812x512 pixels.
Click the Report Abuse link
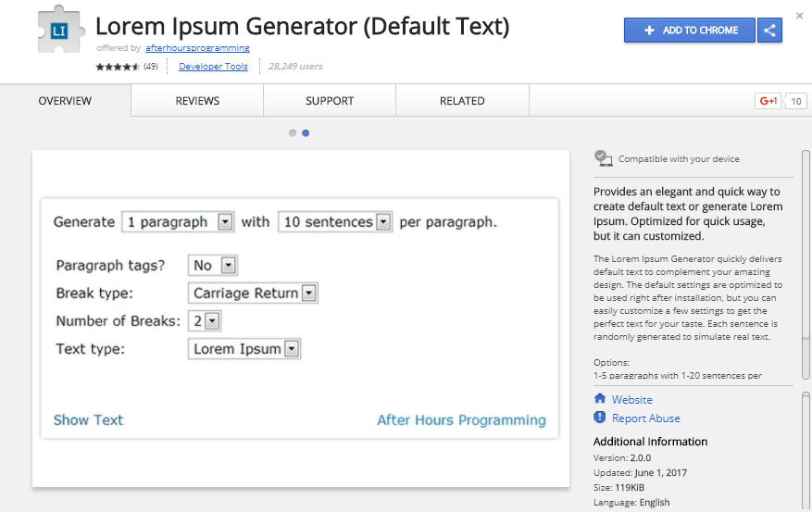[x=645, y=418]
